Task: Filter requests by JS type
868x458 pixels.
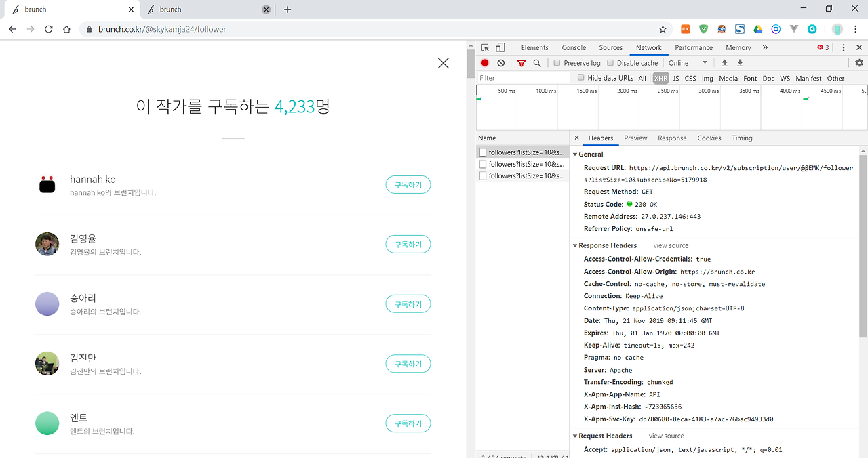Action: point(675,78)
